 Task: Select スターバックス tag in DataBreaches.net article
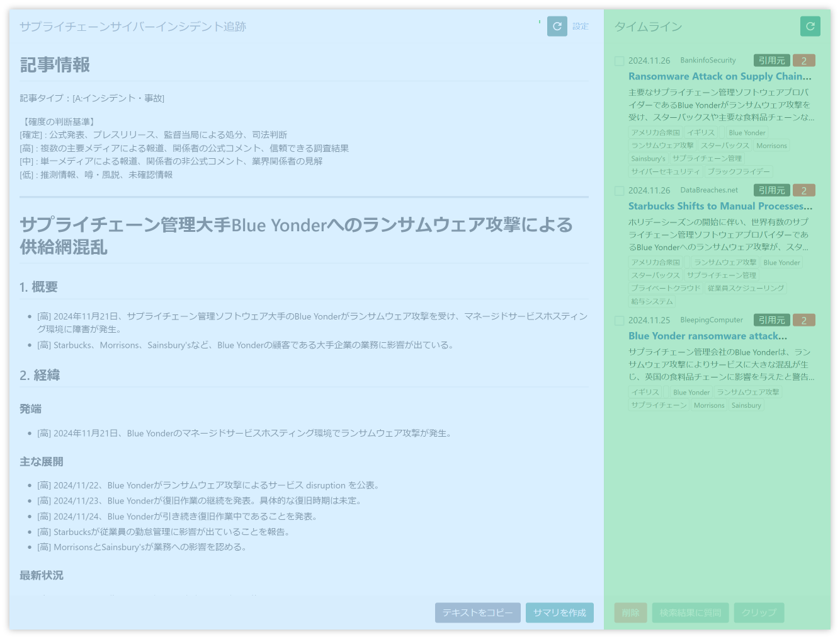(656, 275)
